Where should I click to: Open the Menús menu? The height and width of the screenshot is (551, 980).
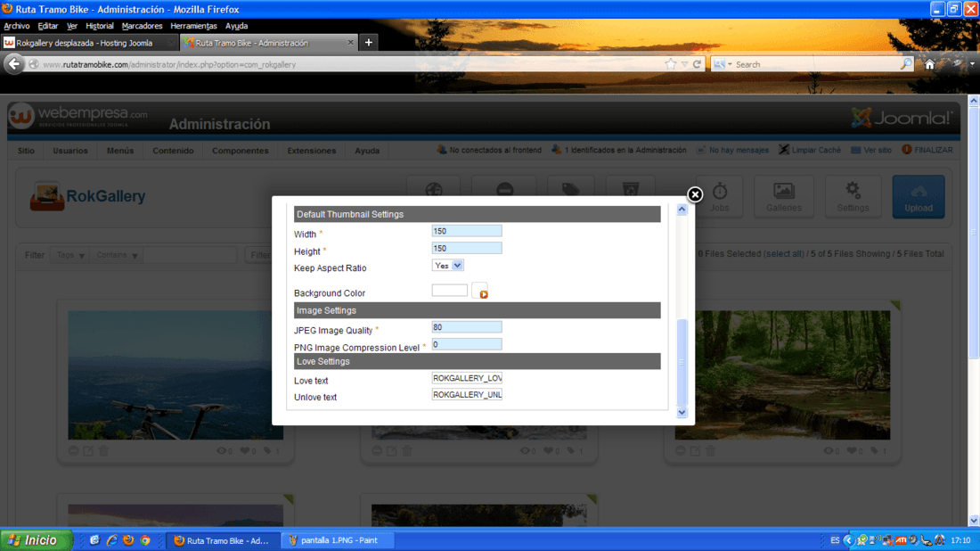pos(120,151)
